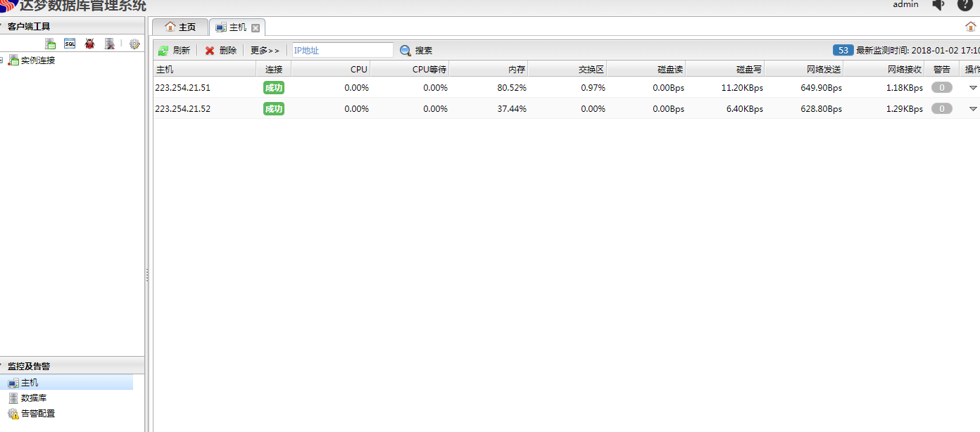Launch the red bug debug tool icon
Image resolution: width=980 pixels, height=432 pixels.
[89, 44]
